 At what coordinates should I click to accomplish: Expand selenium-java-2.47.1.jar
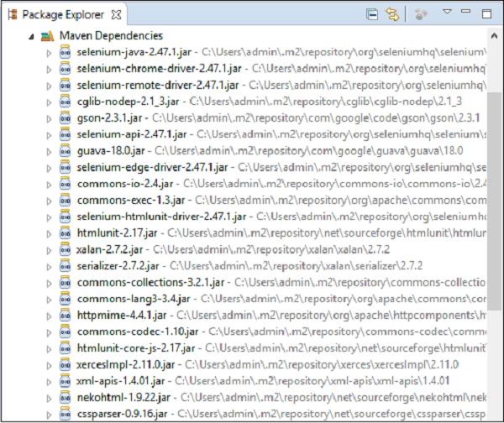point(49,53)
